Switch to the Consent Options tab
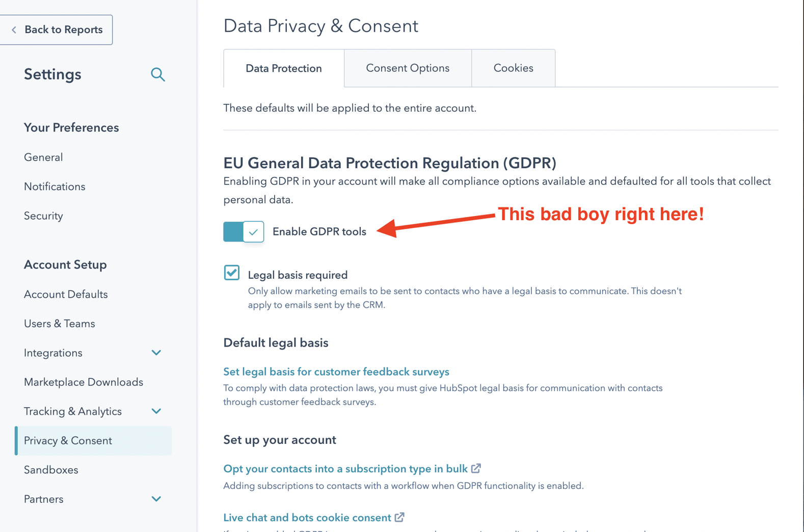This screenshot has height=532, width=804. point(407,68)
